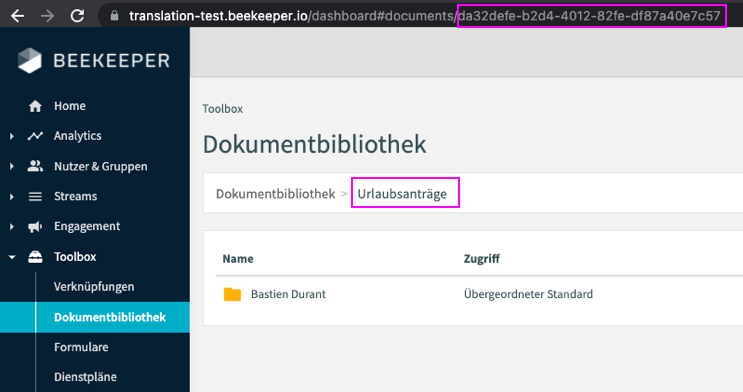Click the Analytics line-chart icon

[35, 136]
